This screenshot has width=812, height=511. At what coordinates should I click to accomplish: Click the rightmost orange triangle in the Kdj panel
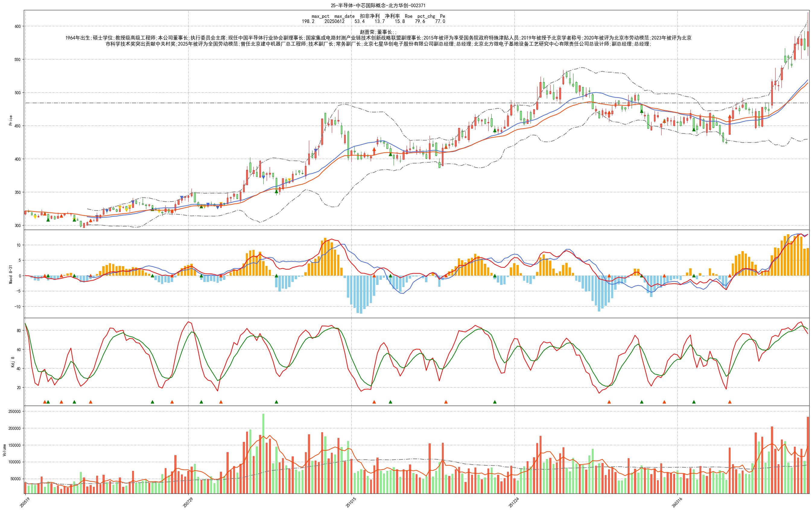730,402
